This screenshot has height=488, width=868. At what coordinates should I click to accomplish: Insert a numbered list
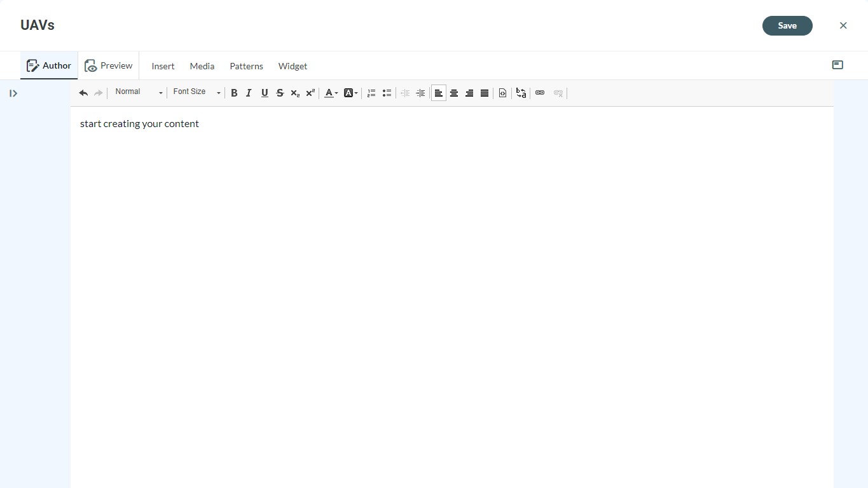tap(371, 93)
